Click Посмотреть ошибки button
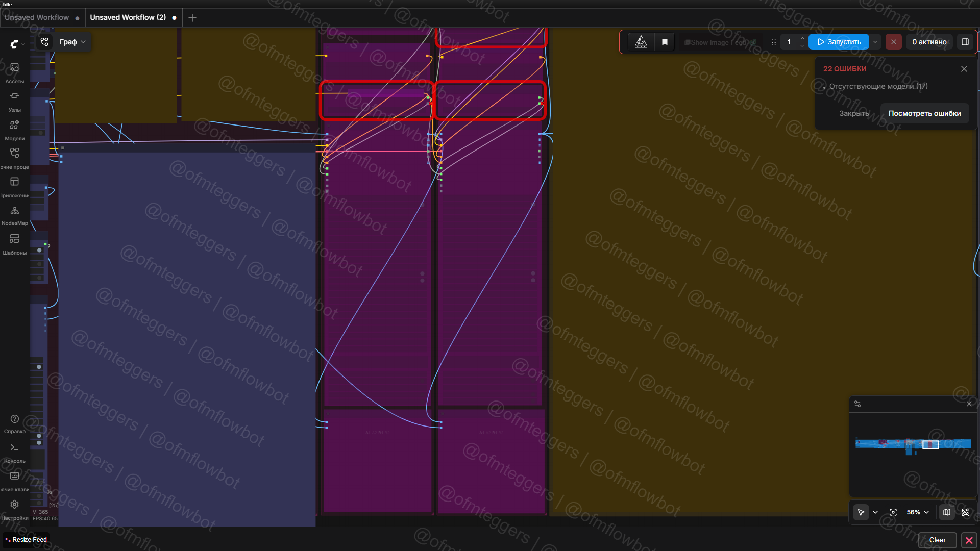The image size is (980, 551). tap(924, 113)
